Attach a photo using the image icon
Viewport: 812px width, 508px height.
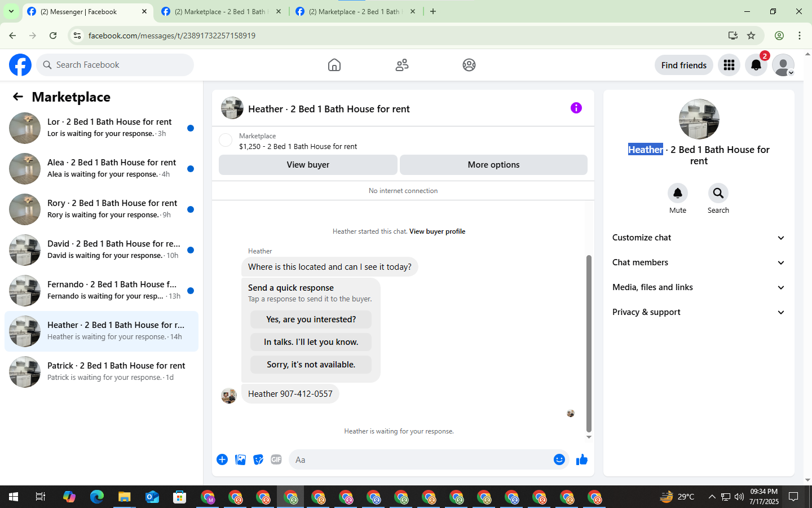(x=240, y=459)
